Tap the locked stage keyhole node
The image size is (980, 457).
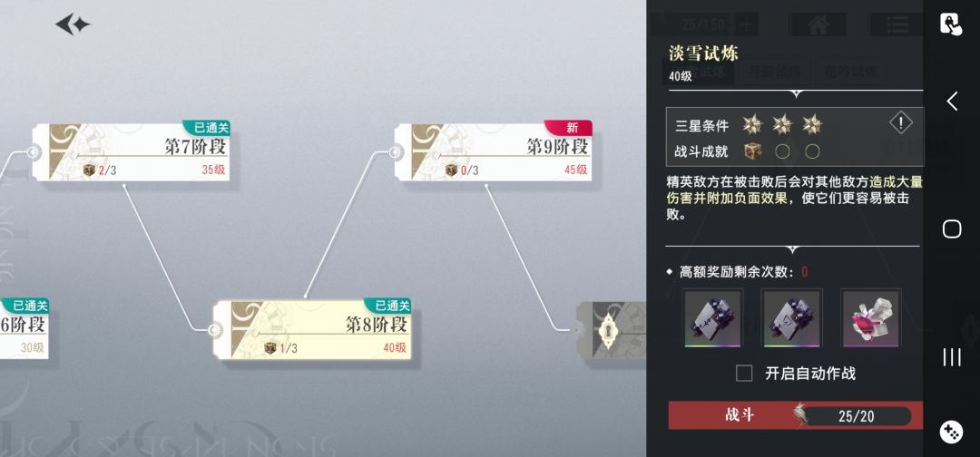tap(605, 330)
